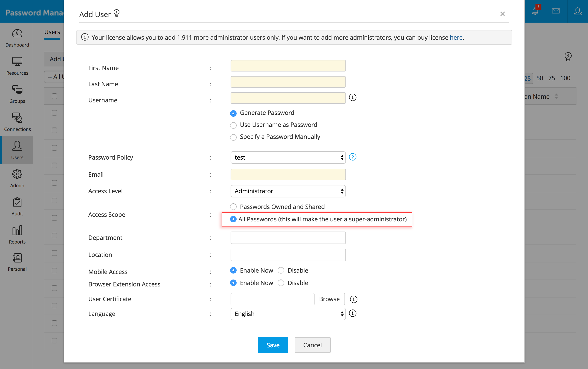Click the notification bell icon
The height and width of the screenshot is (369, 588).
coord(535,11)
